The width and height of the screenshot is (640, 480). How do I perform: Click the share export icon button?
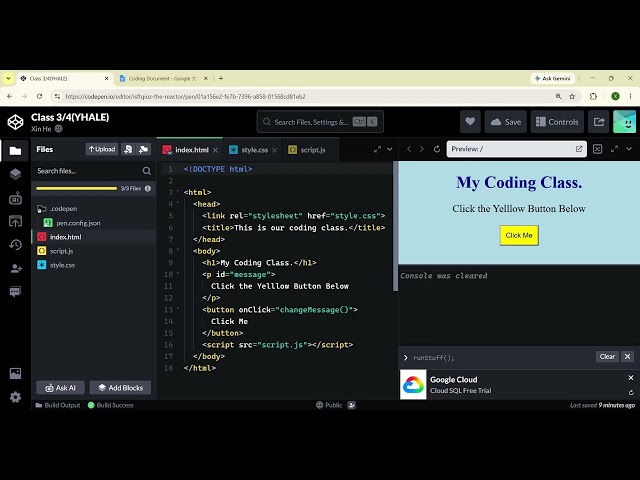[599, 122]
